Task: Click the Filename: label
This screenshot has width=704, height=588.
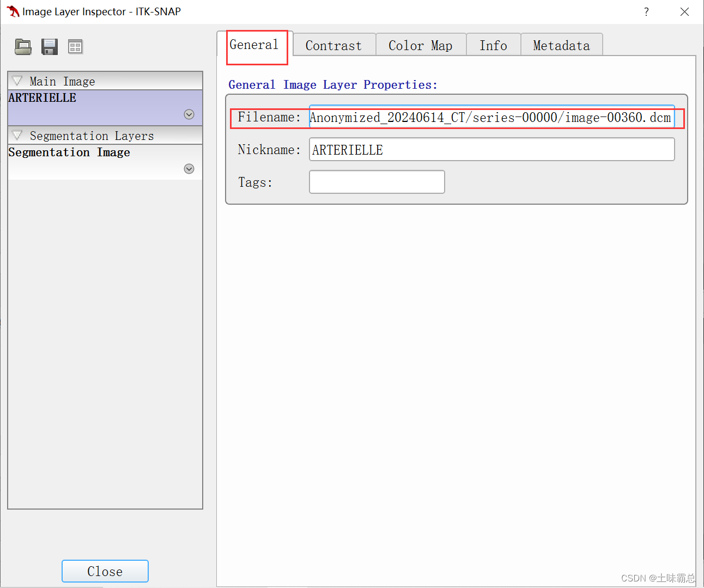Action: tap(269, 117)
